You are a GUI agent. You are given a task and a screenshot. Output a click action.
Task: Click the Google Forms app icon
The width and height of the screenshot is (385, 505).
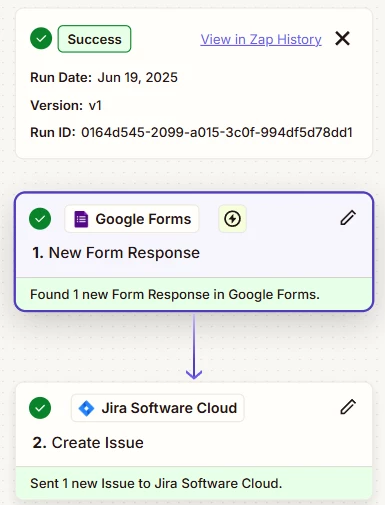[81, 219]
